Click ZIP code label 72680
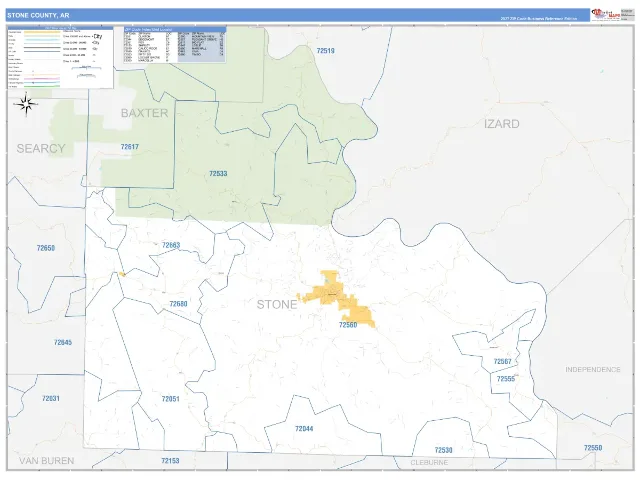The image size is (640, 480). point(178,304)
